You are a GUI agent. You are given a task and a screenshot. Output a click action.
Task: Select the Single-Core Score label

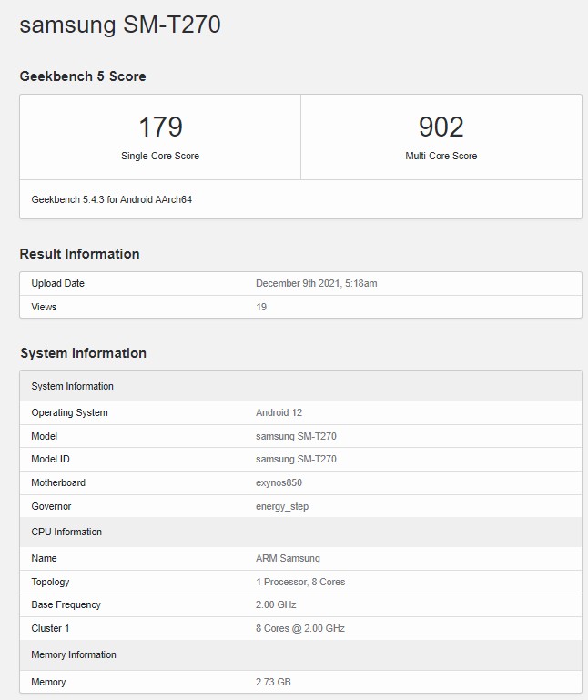[x=160, y=156]
